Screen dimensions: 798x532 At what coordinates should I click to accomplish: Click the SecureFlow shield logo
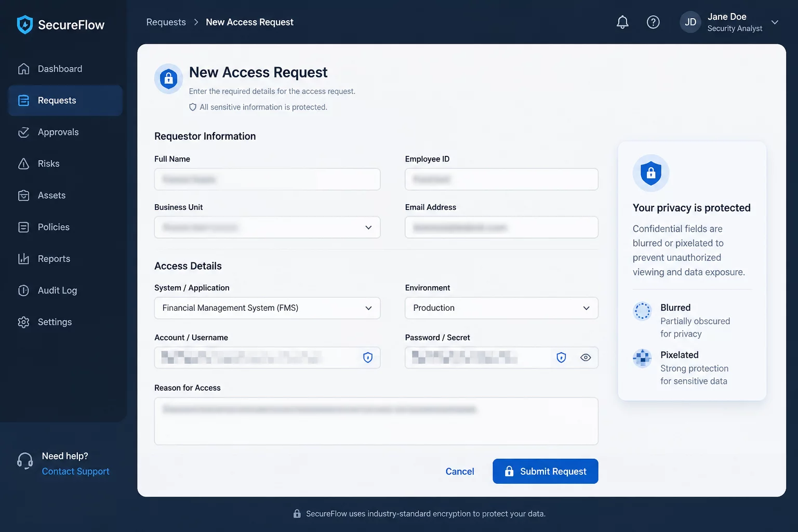[24, 24]
